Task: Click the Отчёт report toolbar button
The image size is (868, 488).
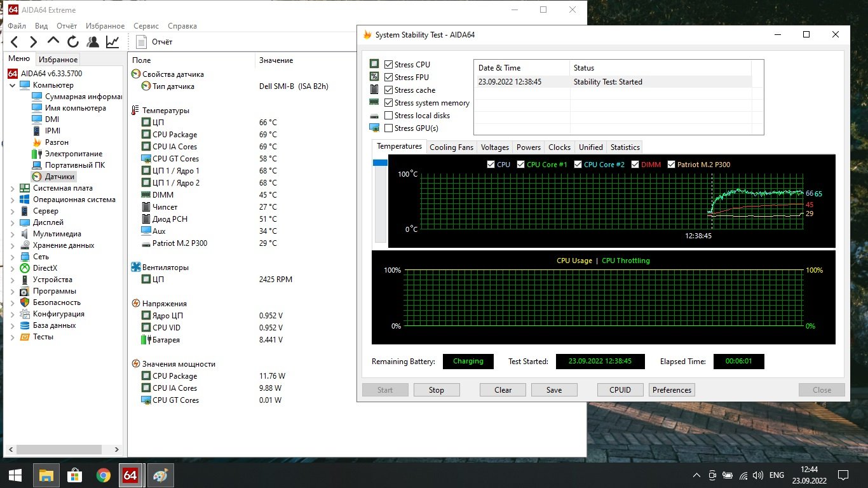Action: 154,42
